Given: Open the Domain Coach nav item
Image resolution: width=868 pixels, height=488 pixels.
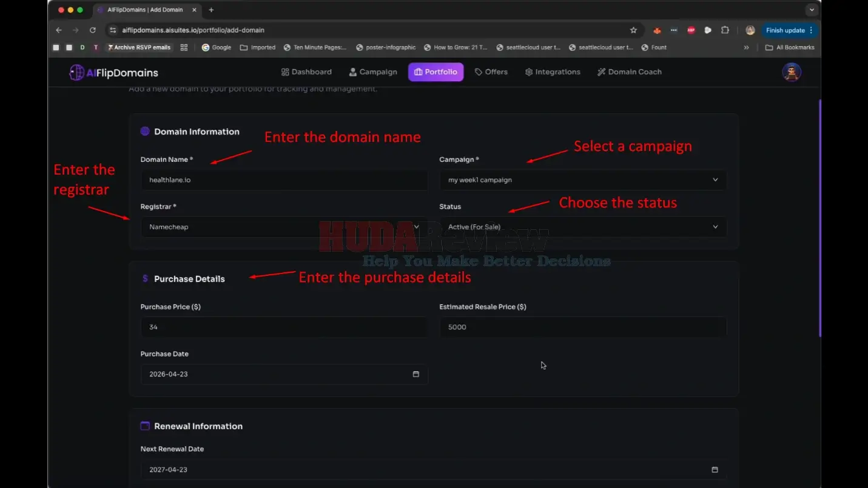Looking at the screenshot, I should pyautogui.click(x=629, y=72).
